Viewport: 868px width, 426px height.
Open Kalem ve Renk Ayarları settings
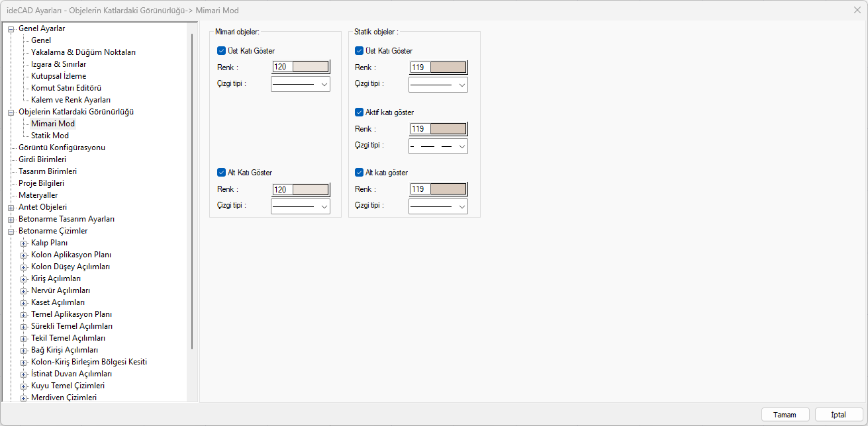pos(71,100)
